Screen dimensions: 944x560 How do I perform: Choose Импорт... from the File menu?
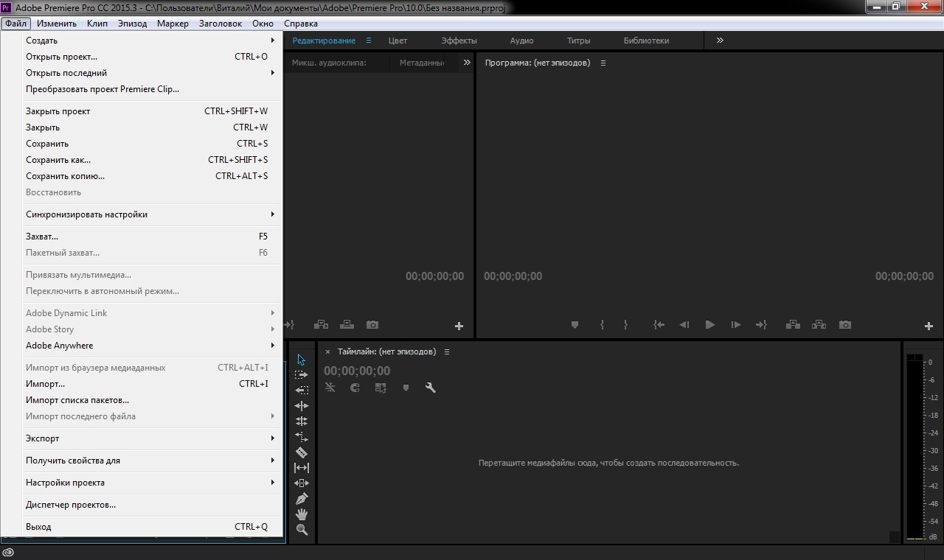pyautogui.click(x=46, y=384)
